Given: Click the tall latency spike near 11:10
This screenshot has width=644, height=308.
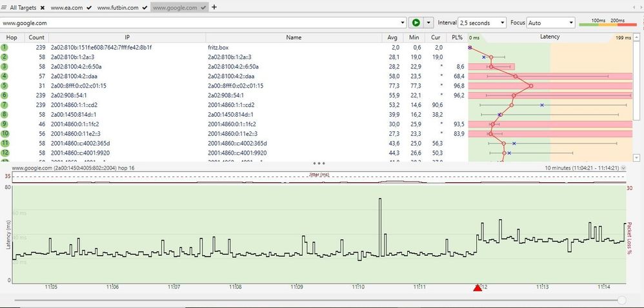Looking at the screenshot, I should (380, 226).
